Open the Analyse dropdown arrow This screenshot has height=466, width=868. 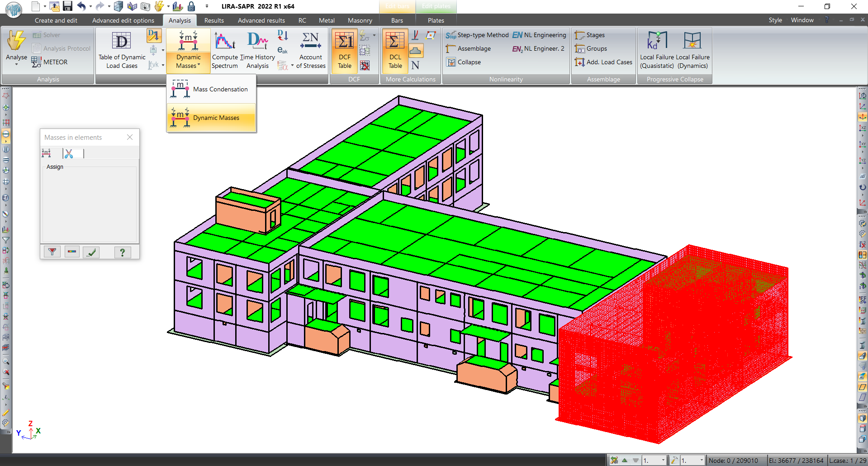coord(16,65)
